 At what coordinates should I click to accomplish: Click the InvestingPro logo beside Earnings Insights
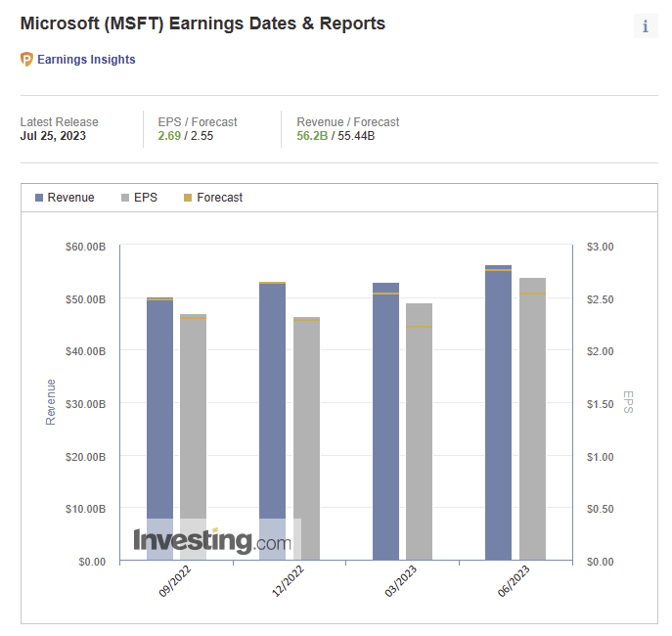26,59
